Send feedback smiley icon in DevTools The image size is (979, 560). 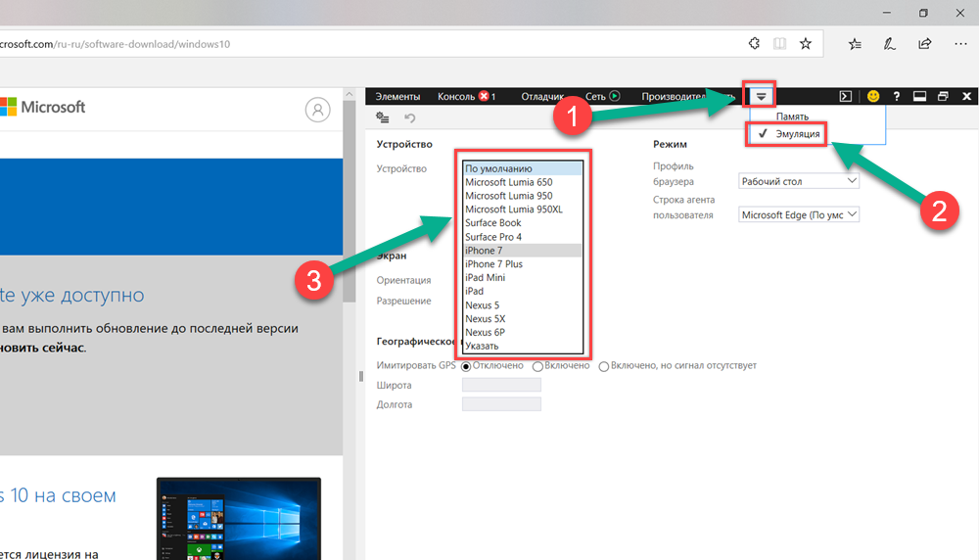tap(873, 96)
